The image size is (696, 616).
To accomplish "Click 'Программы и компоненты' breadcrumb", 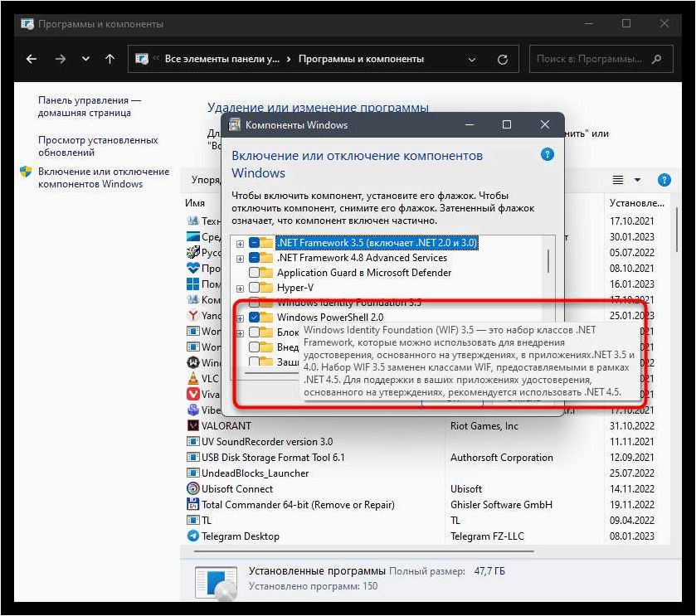I will (361, 59).
